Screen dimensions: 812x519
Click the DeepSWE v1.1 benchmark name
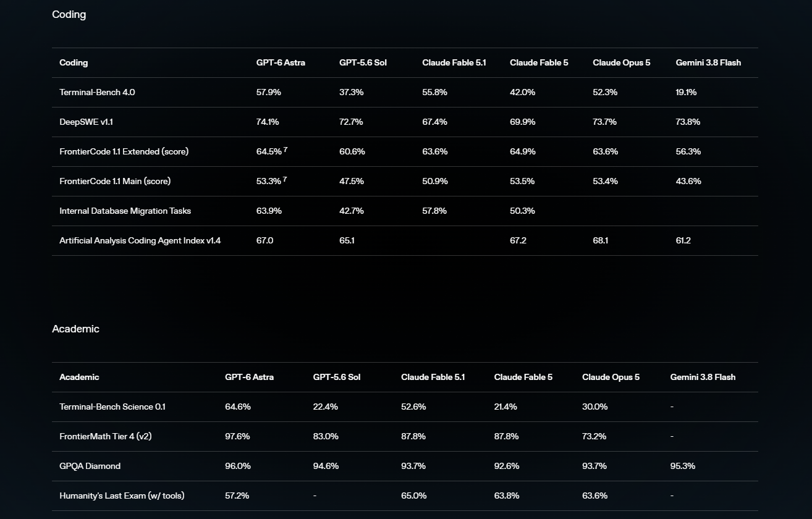tap(86, 122)
